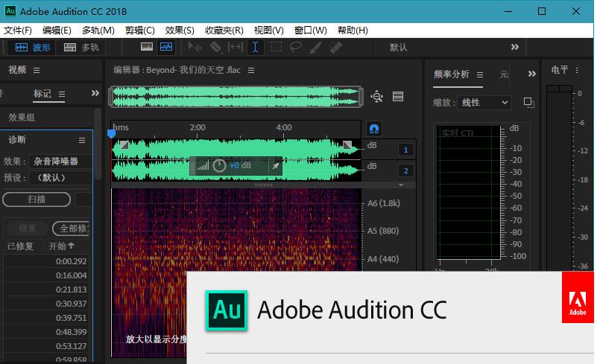
Task: Click the 全部修复 repair all button
Action: (x=71, y=229)
